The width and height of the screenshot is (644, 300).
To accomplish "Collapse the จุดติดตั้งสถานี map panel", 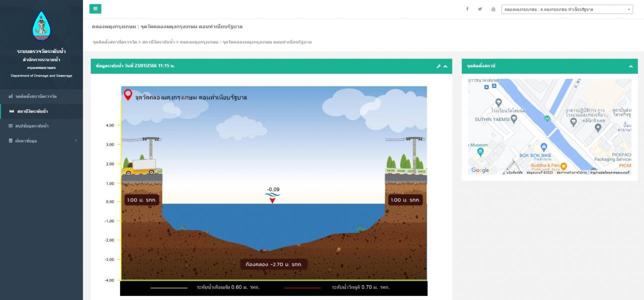I will (630, 66).
